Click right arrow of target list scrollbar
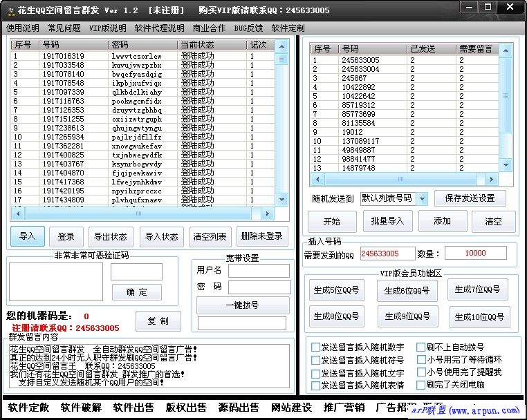 [491, 179]
